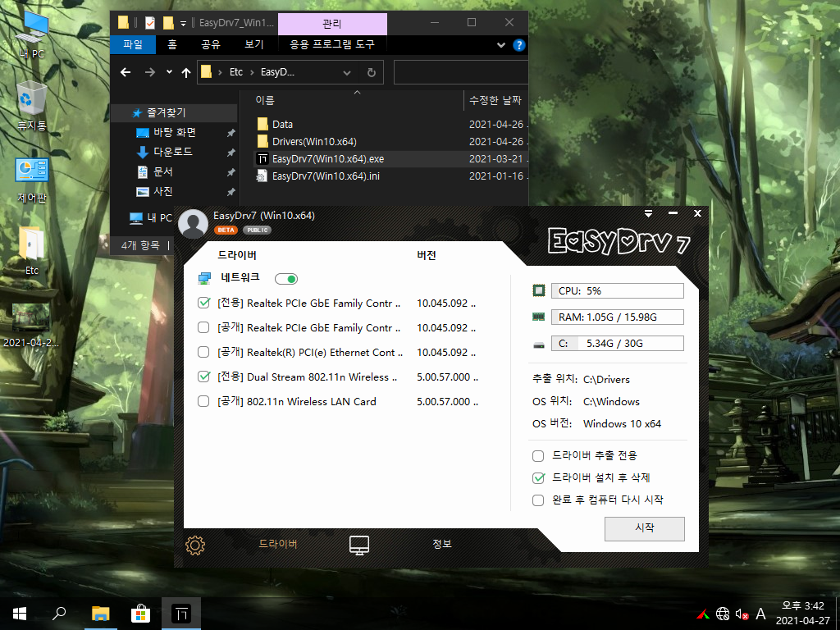Switch to 공유 ribbon tab
The image size is (840, 630).
coord(211,44)
